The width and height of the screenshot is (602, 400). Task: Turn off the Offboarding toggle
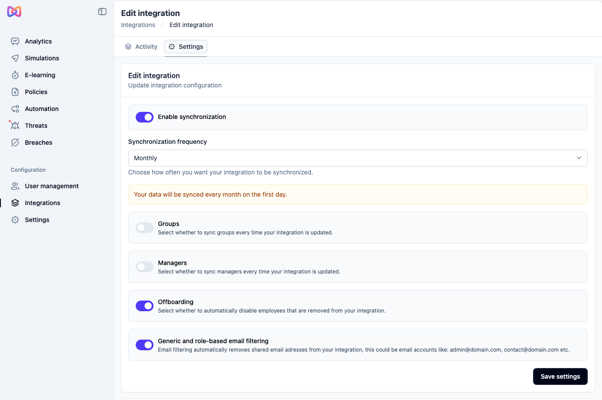pos(145,306)
